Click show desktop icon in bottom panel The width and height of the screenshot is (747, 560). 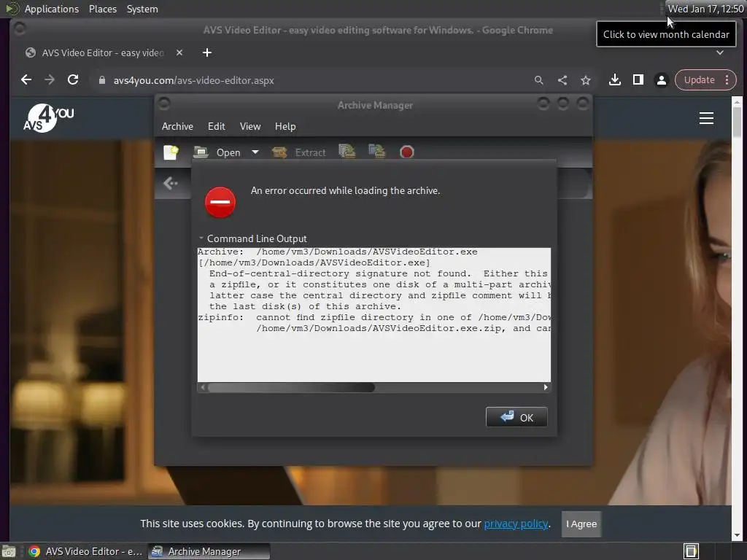(9, 551)
